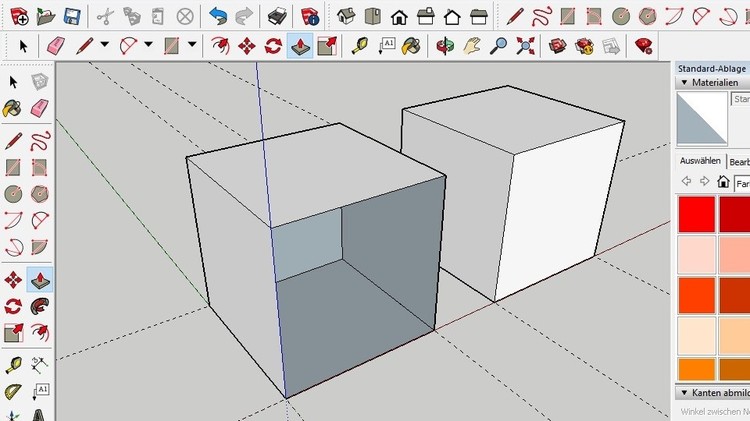
Task: Expand the Kanten abmildern panel
Action: click(684, 392)
